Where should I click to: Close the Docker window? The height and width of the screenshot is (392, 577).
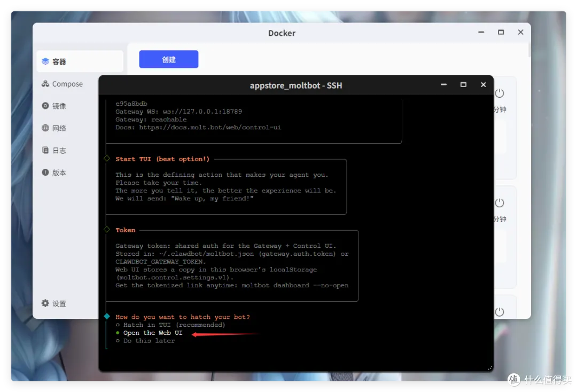pyautogui.click(x=520, y=32)
